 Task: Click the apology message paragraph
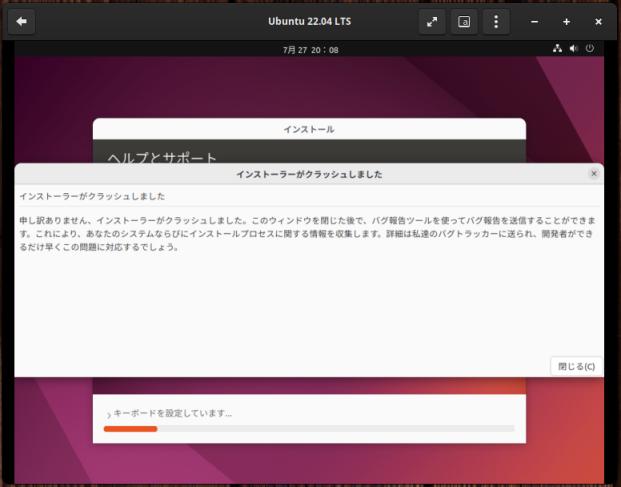click(x=307, y=234)
